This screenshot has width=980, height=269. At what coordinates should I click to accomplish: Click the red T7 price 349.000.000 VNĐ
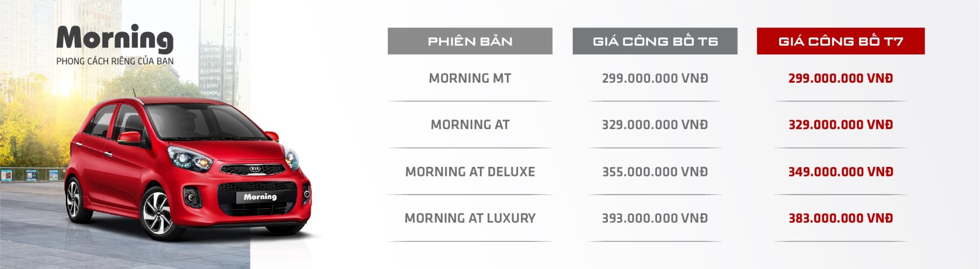(841, 172)
